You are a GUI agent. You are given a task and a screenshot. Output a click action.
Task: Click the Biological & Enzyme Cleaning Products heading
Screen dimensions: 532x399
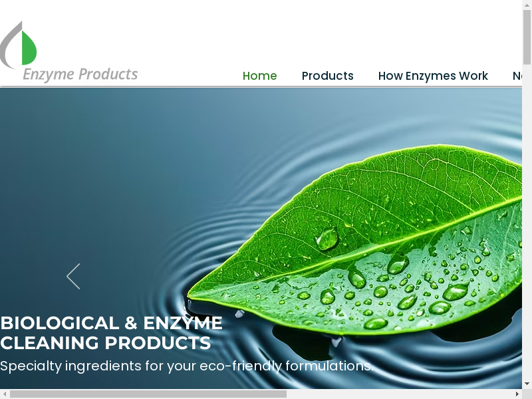(x=111, y=333)
